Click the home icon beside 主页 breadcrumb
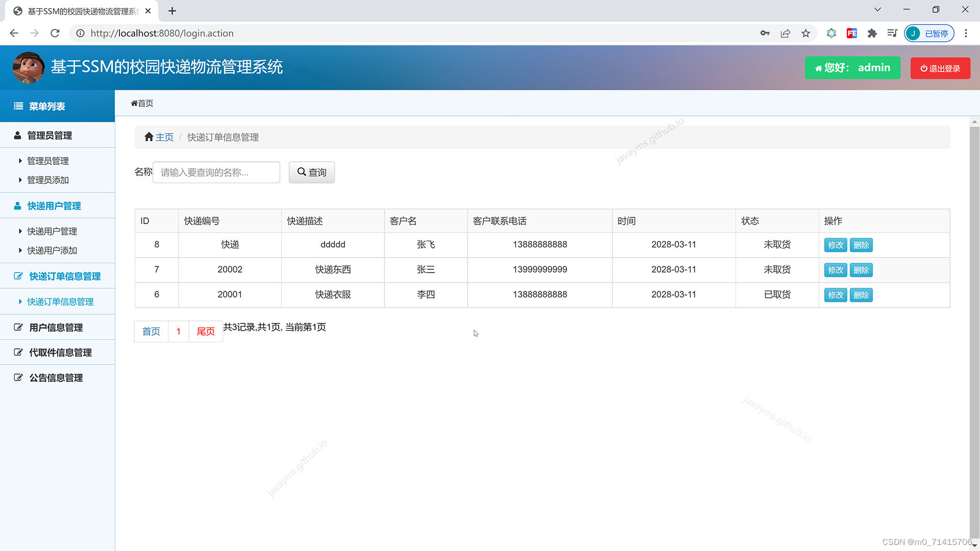Screen dimensions: 980x551 tap(149, 137)
